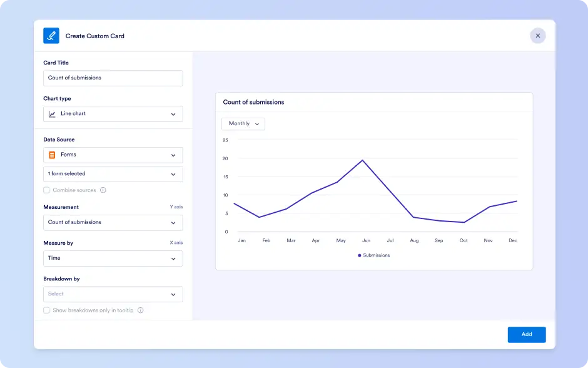Click the June peak on line chart
The image size is (588, 368).
pyautogui.click(x=362, y=161)
